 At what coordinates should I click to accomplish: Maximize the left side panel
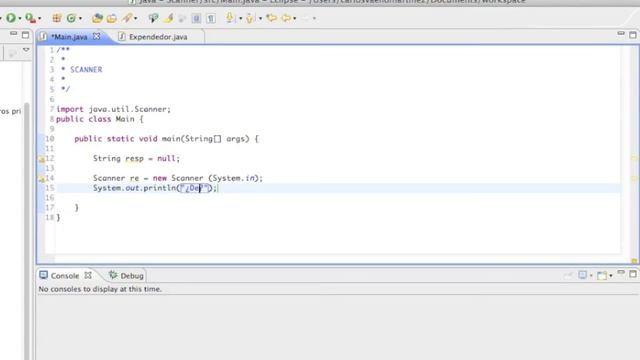coord(25,35)
